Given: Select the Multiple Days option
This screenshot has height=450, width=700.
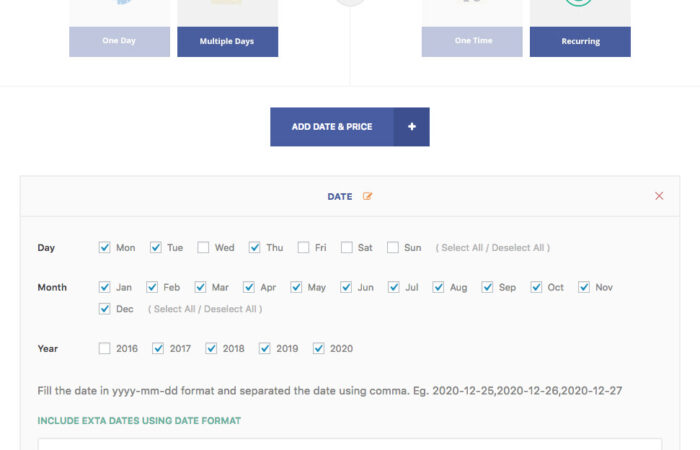Looking at the screenshot, I should [x=227, y=41].
